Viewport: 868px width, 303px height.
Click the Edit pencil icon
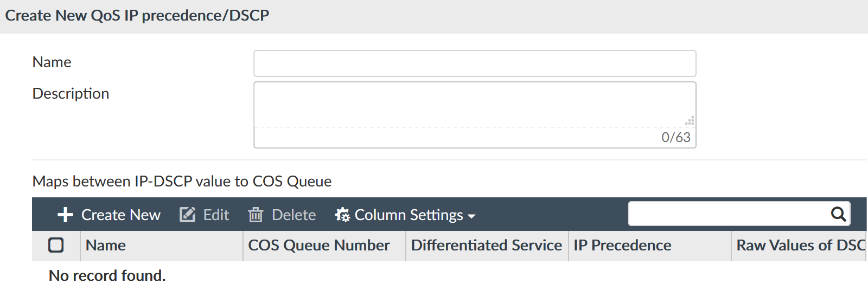pyautogui.click(x=187, y=215)
